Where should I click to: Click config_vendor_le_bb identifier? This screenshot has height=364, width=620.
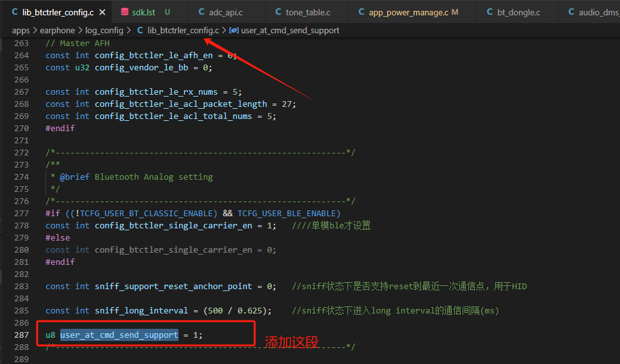click(141, 68)
